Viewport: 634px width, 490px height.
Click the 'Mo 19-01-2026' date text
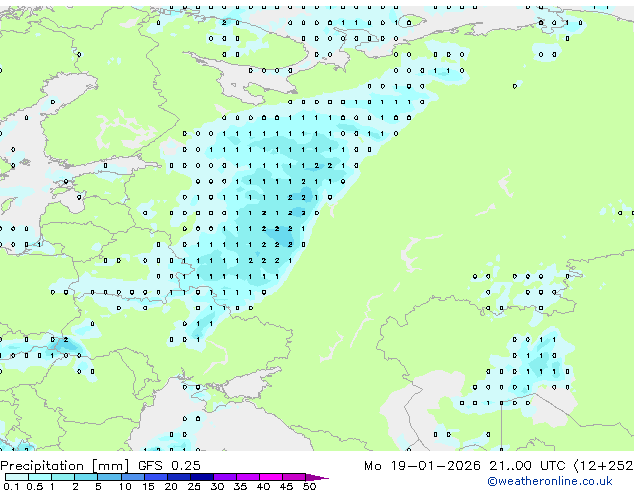pyautogui.click(x=422, y=466)
